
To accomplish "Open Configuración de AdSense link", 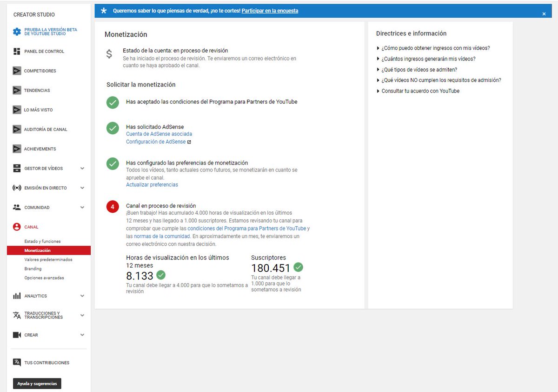I will pos(156,142).
